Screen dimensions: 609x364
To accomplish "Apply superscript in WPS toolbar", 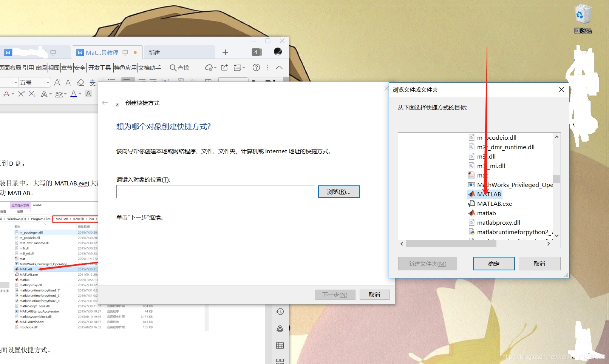I will [x=21, y=94].
